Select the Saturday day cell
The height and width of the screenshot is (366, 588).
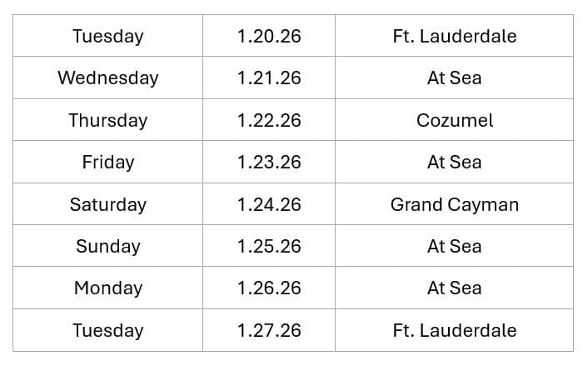[x=107, y=204]
